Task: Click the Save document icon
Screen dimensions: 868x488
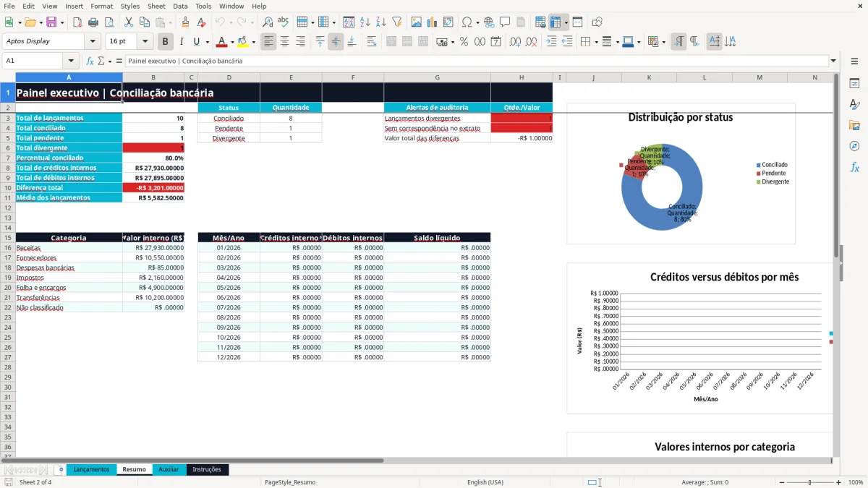Action: pyautogui.click(x=51, y=22)
